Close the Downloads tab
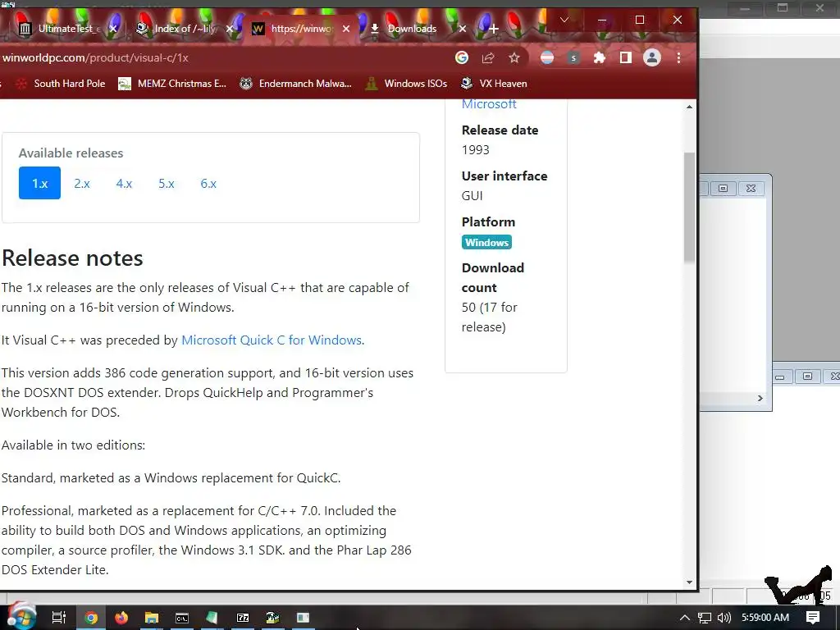Image resolution: width=840 pixels, height=630 pixels. (463, 29)
